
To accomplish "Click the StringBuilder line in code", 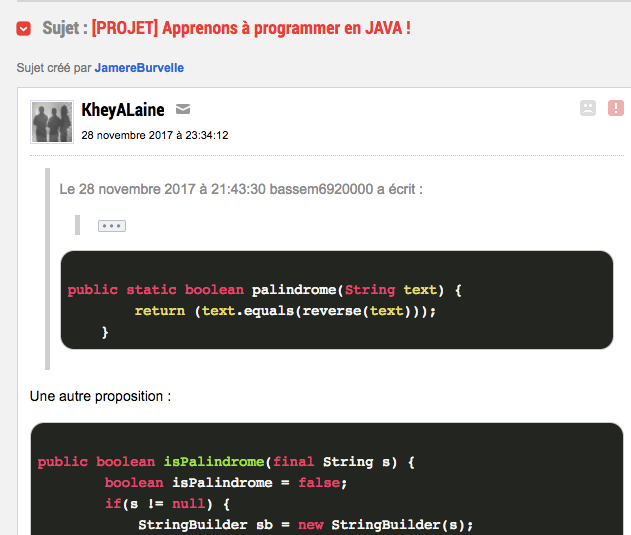I will click(x=305, y=524).
